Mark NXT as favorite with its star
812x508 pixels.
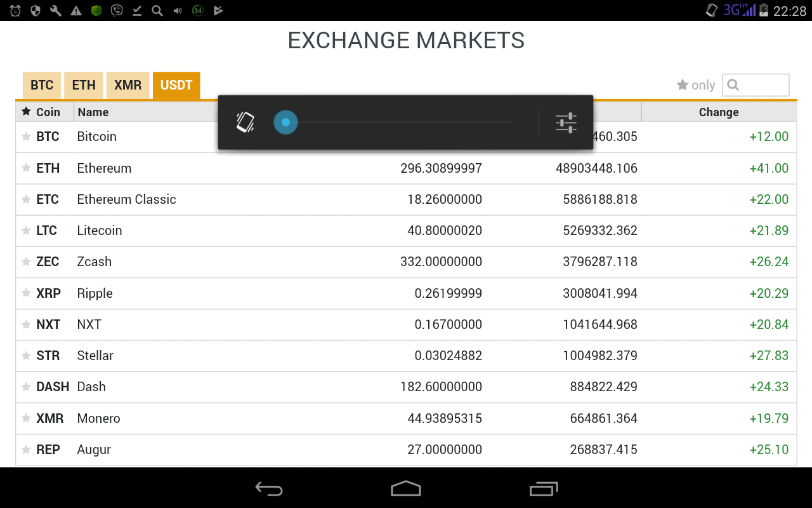tap(26, 324)
